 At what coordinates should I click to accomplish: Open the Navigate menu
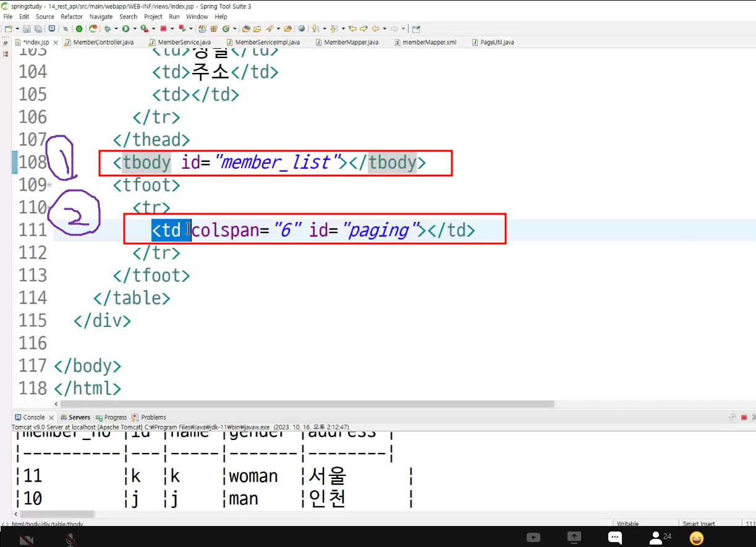pyautogui.click(x=101, y=17)
